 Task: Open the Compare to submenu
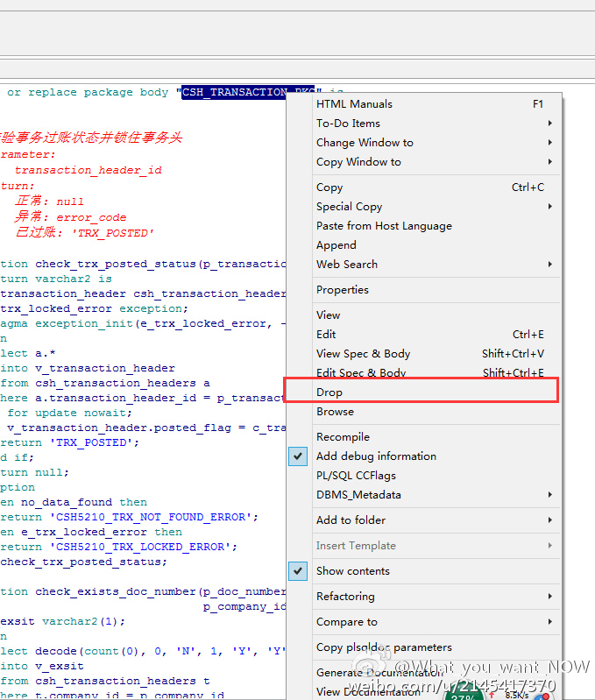point(423,621)
